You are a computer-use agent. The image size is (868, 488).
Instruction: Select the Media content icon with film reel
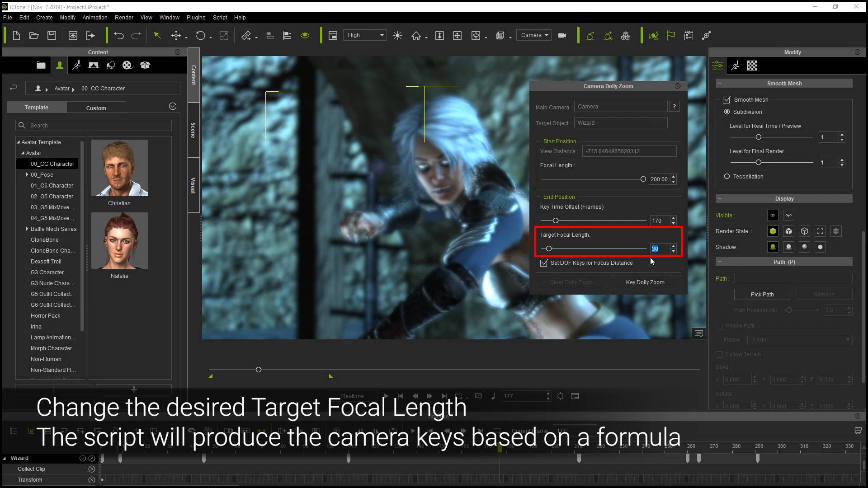click(x=127, y=65)
